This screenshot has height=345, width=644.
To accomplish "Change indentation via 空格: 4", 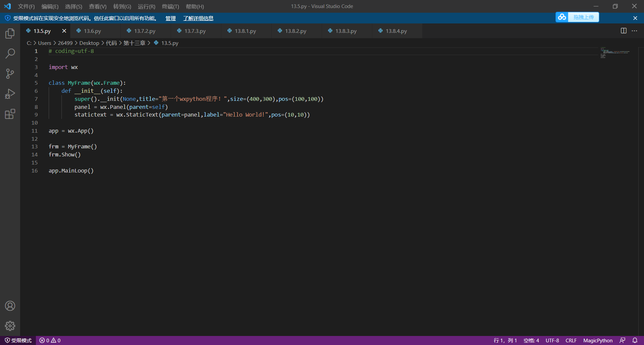I will pyautogui.click(x=531, y=340).
